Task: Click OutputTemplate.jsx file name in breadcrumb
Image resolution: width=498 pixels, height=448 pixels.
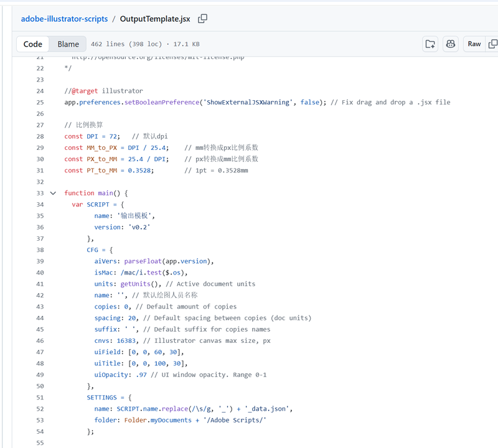Action: [x=155, y=19]
